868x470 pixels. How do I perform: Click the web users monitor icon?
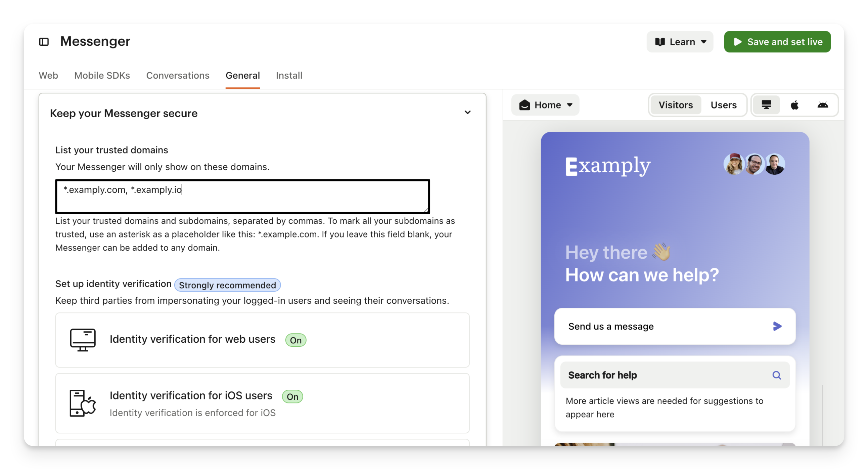(83, 340)
